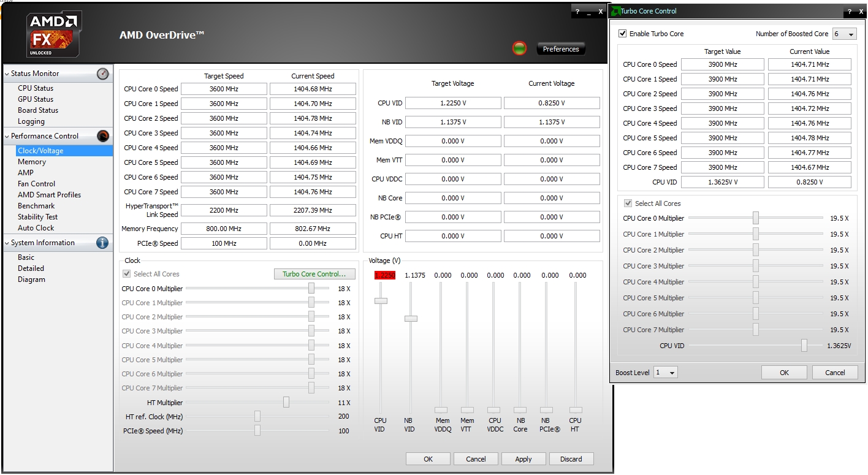Click the Status Monitor gauge icon
This screenshot has height=475, width=868.
point(103,74)
